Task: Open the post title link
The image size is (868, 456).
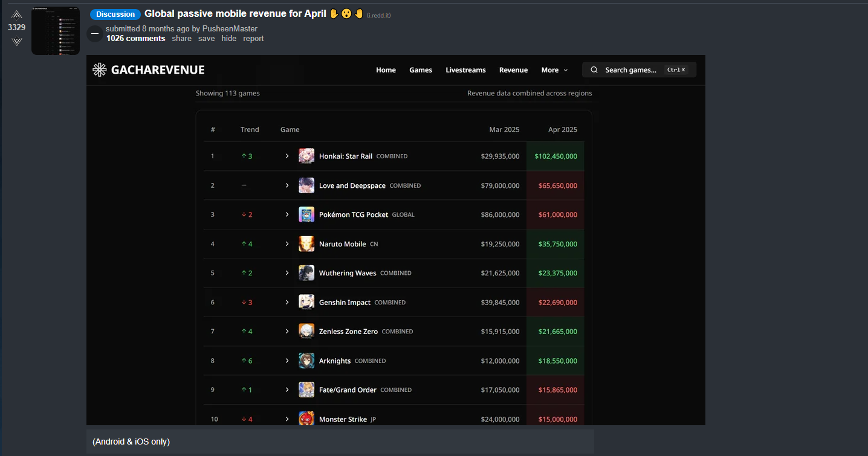Action: (235, 14)
